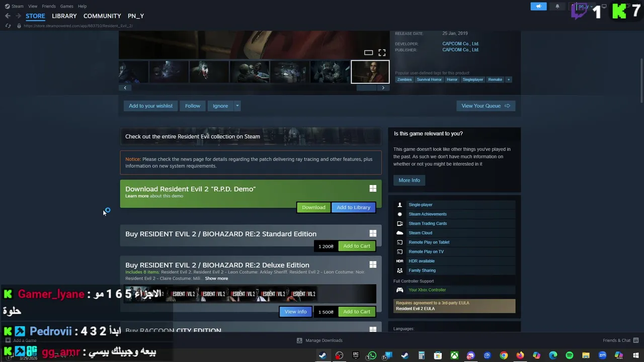Open the CAPCOM developer link
The image size is (644, 362).
(460, 44)
